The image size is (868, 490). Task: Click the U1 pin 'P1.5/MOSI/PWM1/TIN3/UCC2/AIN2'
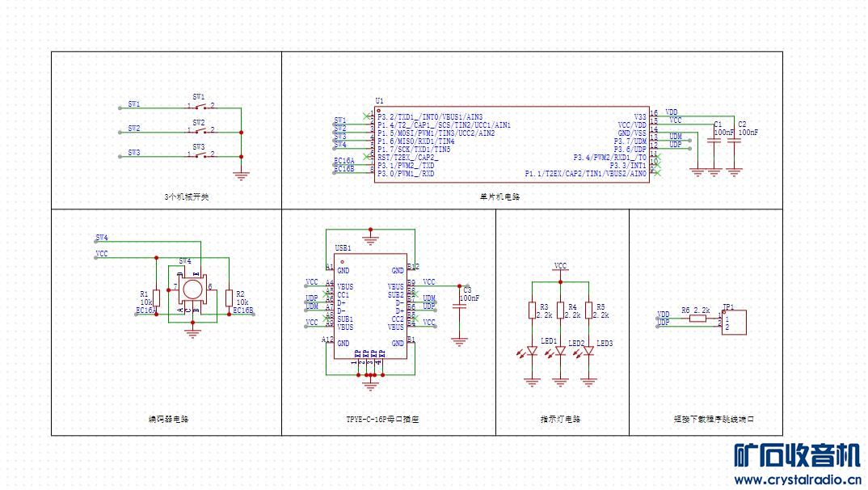point(436,133)
